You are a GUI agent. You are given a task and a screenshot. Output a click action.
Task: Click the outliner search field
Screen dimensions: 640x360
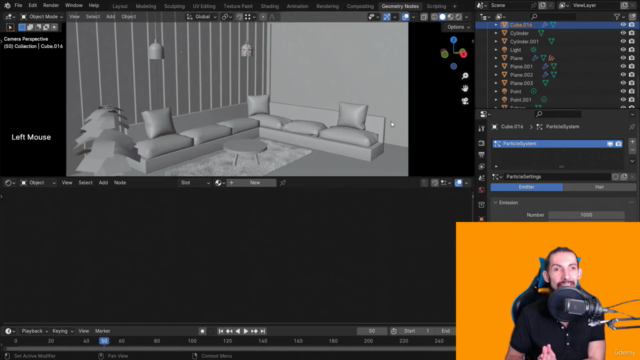coord(553,17)
